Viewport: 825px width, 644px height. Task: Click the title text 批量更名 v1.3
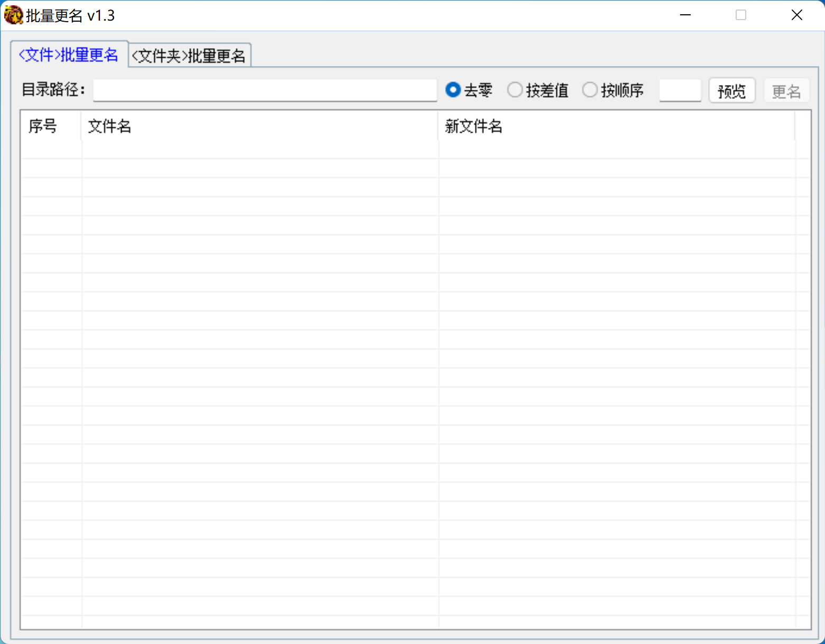tap(70, 16)
